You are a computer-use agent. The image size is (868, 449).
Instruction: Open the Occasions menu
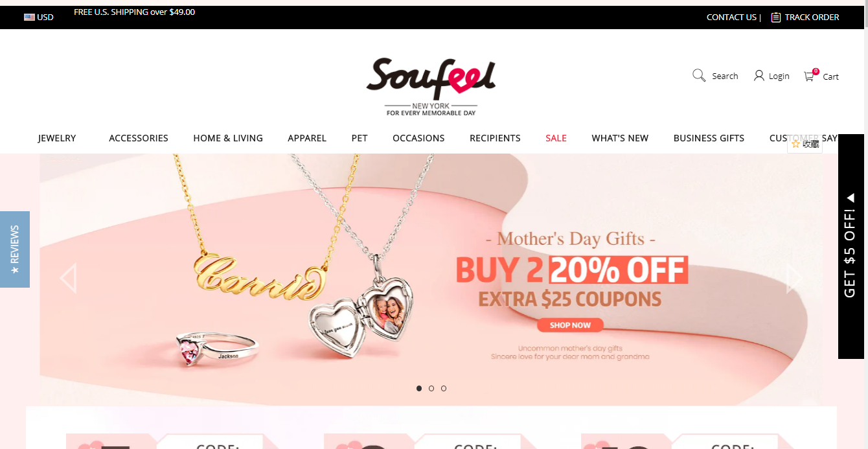click(418, 138)
